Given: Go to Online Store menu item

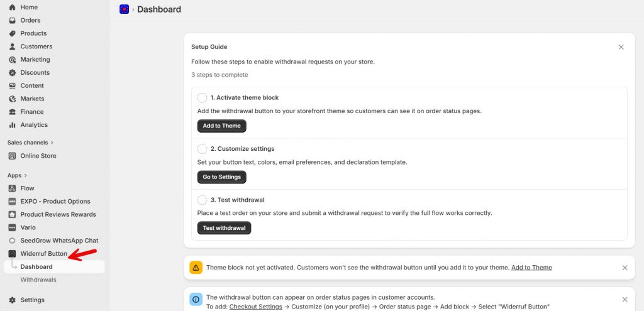Looking at the screenshot, I should 38,156.
